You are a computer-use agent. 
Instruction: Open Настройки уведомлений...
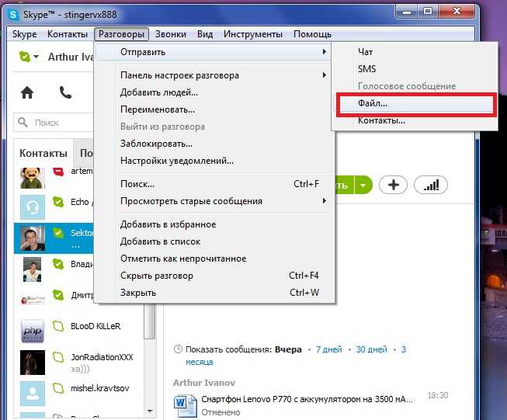215,161
